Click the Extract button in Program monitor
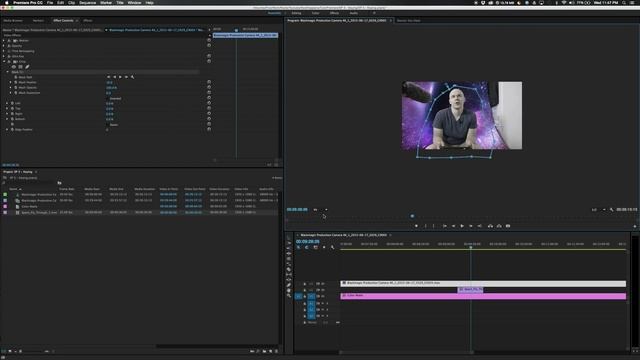Screen dimensions: 640x360 click(x=499, y=226)
